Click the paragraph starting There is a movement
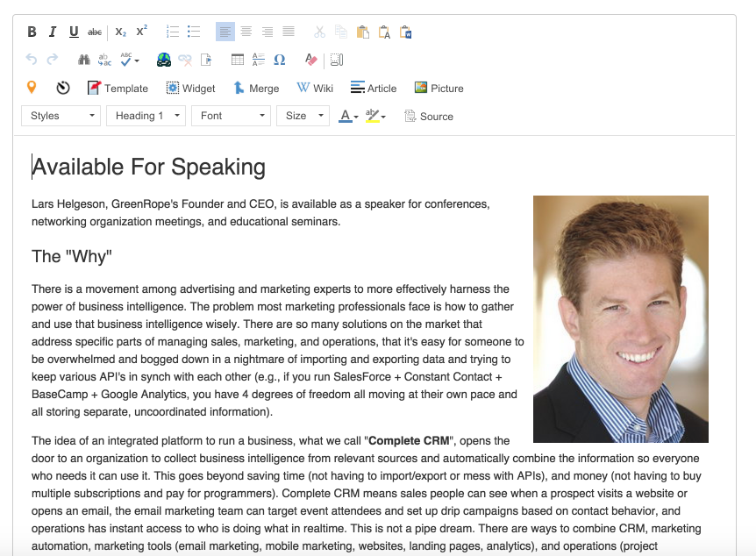This screenshot has height=556, width=756. pyautogui.click(x=278, y=350)
